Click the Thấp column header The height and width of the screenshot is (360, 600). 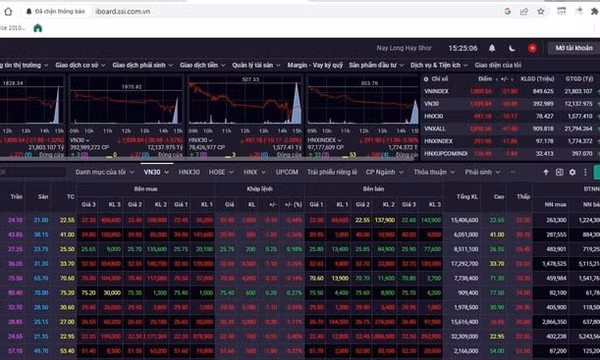pos(523,197)
